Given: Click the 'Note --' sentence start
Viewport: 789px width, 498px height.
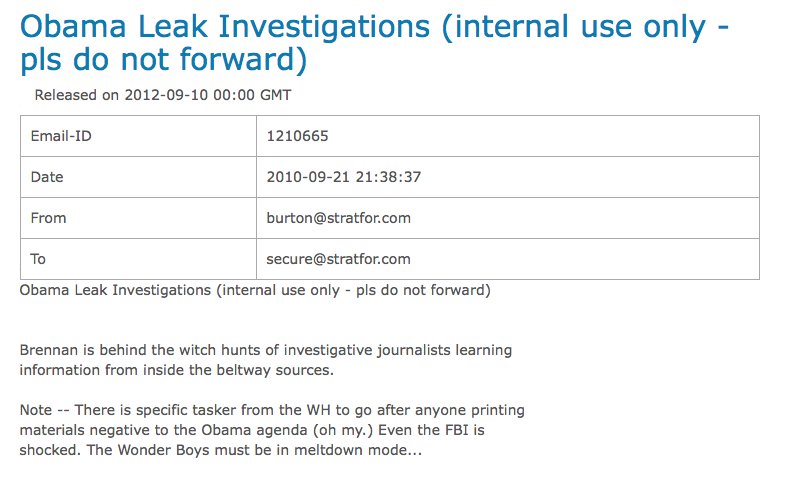Looking at the screenshot, I should tap(45, 410).
